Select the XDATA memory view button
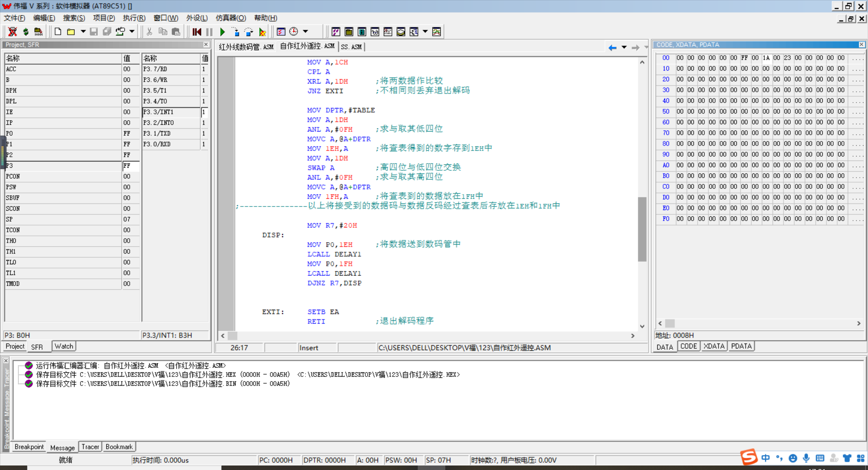 pos(714,346)
